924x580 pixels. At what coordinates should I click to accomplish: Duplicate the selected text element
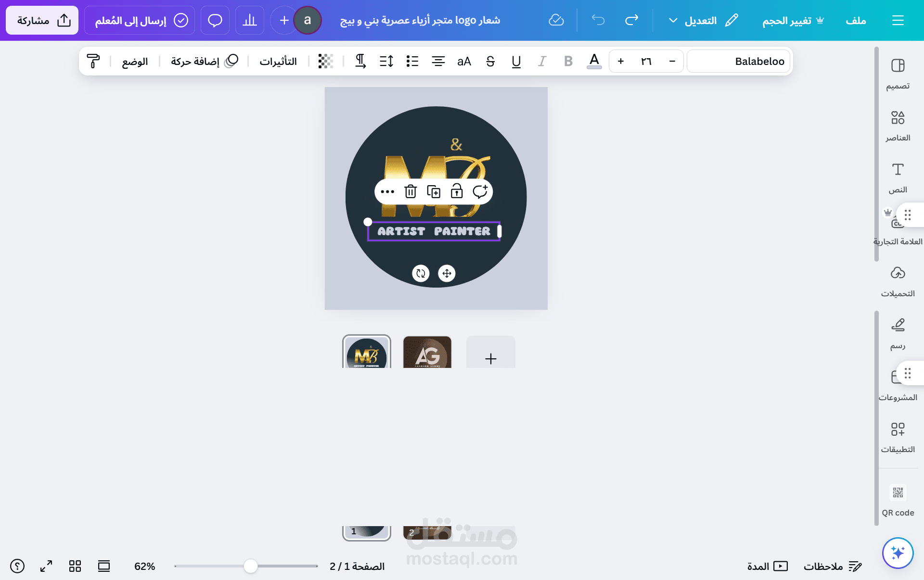[434, 191]
